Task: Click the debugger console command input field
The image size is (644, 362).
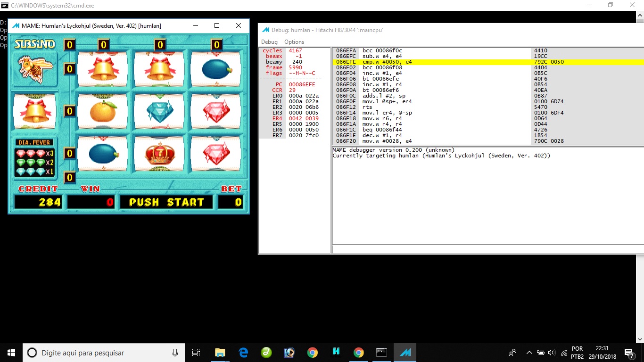Action: pos(487,249)
